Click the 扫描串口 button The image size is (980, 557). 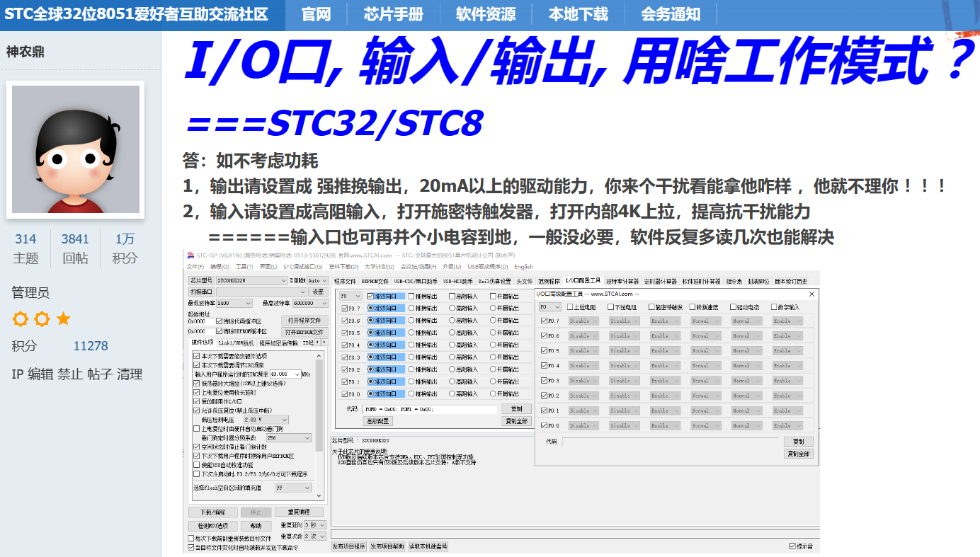200,292
